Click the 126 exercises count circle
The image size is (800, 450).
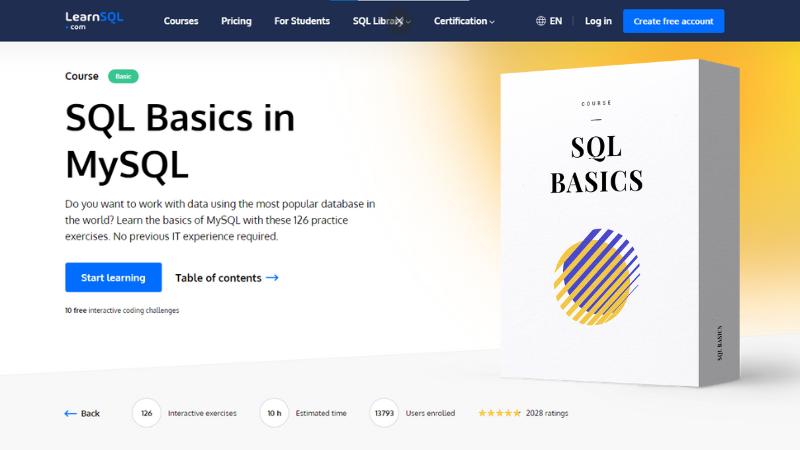[x=146, y=413]
